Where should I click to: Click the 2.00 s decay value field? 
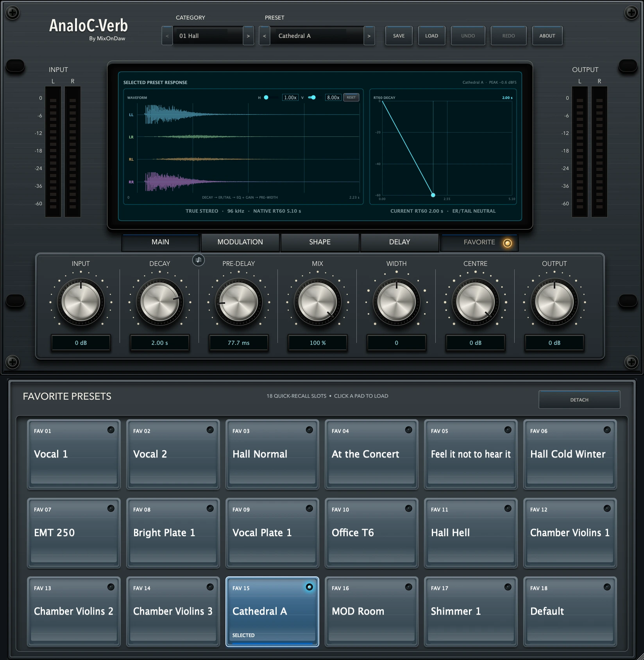click(x=160, y=343)
